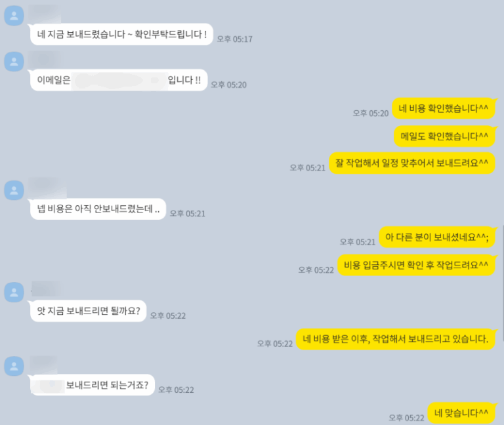
Task: Click the '네 맞습니다^^' reply bubble
Action: pos(461,413)
